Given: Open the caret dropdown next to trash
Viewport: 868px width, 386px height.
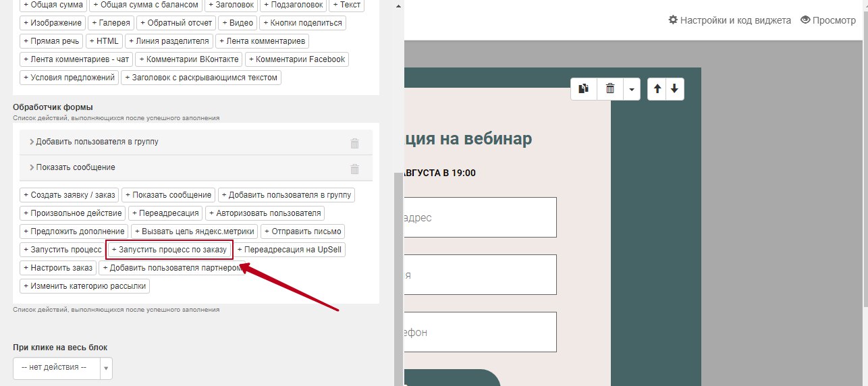Looking at the screenshot, I should pos(632,89).
